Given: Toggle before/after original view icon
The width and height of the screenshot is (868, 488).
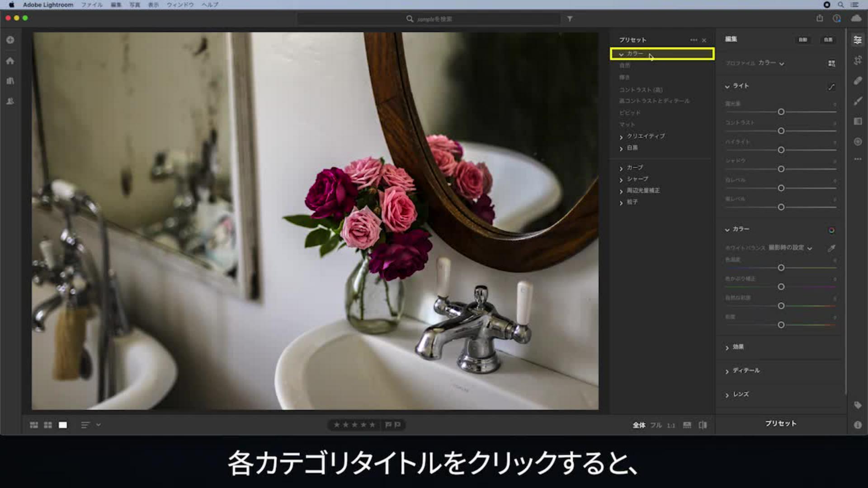Looking at the screenshot, I should 703,425.
